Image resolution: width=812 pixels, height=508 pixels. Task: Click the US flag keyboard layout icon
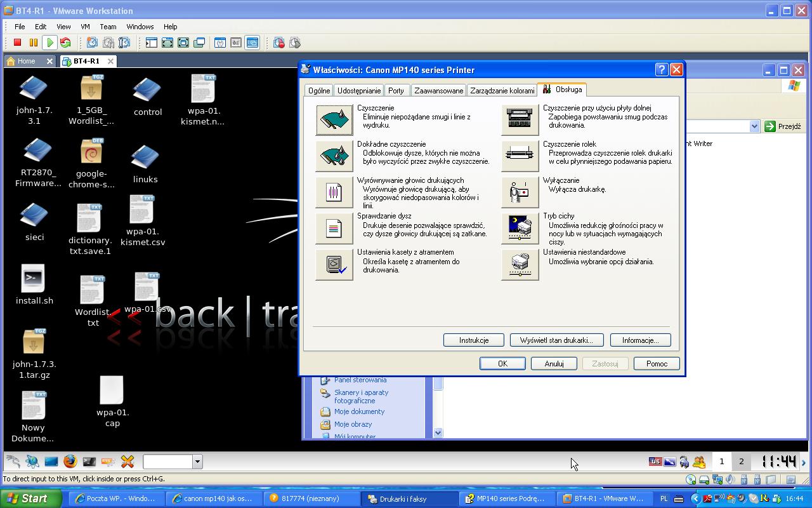[655, 462]
